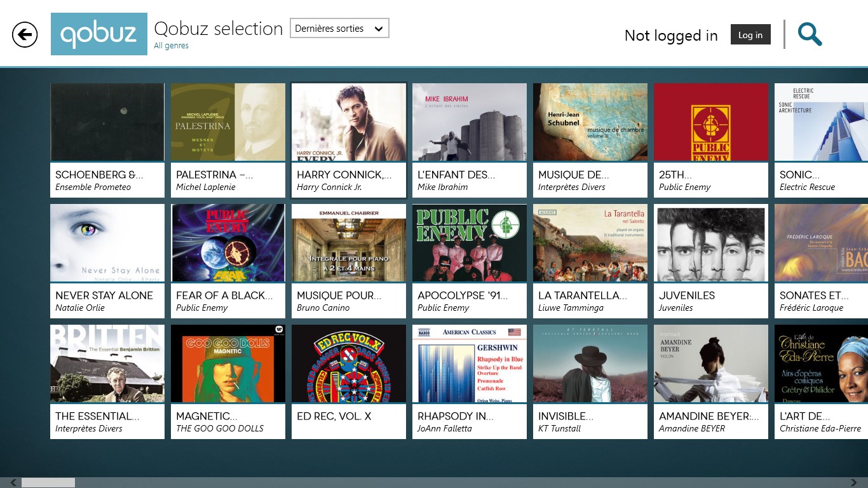Select the LA TARANTELLA... album title
This screenshot has width=868, height=488.
point(583,295)
